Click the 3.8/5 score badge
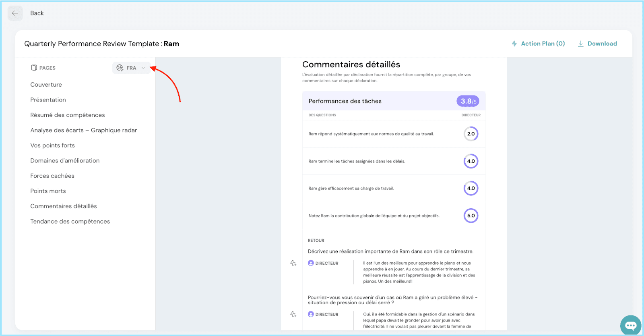Image resolution: width=644 pixels, height=336 pixels. click(x=468, y=101)
